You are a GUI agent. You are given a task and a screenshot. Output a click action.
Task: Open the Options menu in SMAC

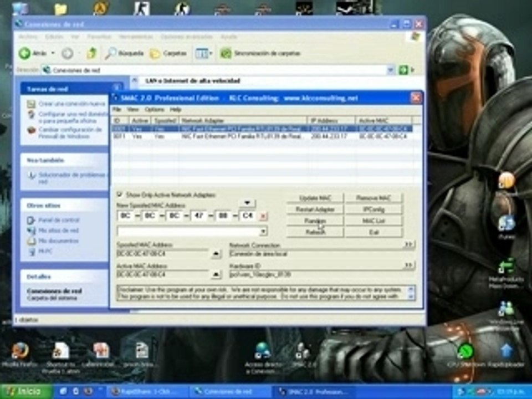pyautogui.click(x=155, y=110)
